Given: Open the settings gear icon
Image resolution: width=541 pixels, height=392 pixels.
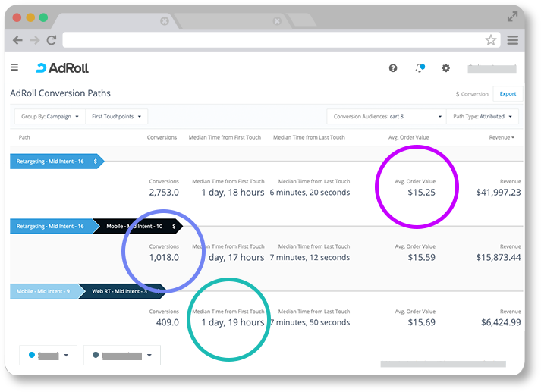Looking at the screenshot, I should click(x=445, y=68).
